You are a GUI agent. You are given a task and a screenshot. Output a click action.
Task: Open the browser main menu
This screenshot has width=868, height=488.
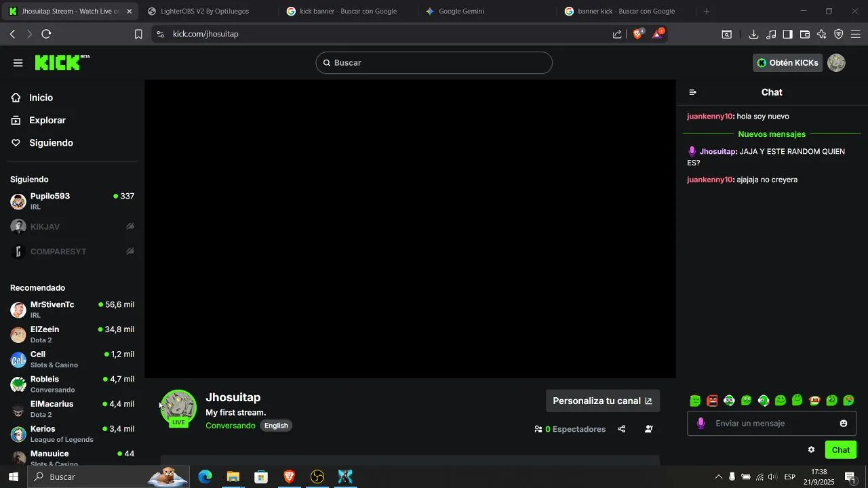point(856,34)
